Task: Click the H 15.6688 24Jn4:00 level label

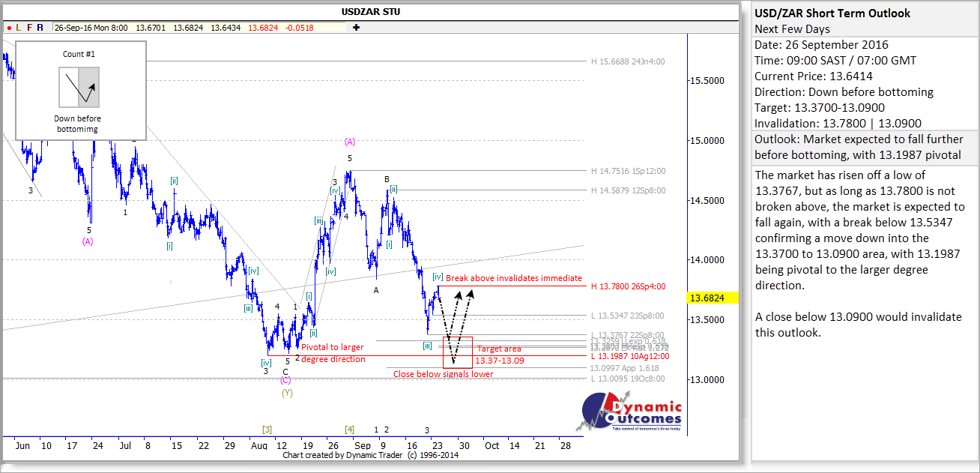Action: point(628,61)
